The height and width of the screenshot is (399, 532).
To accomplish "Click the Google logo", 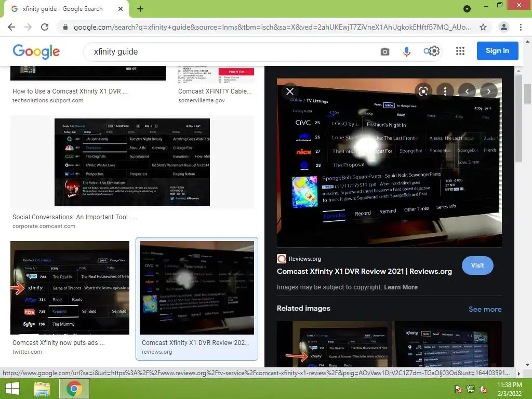I will [x=36, y=51].
